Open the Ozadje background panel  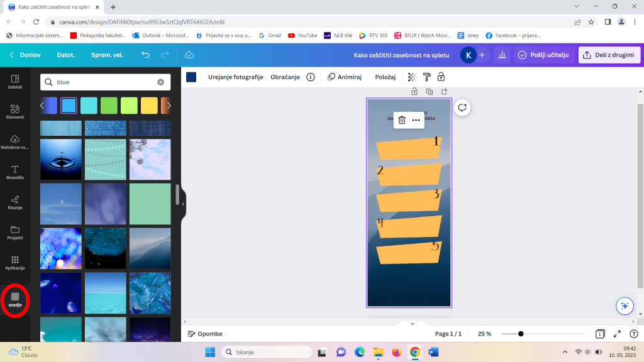click(15, 300)
